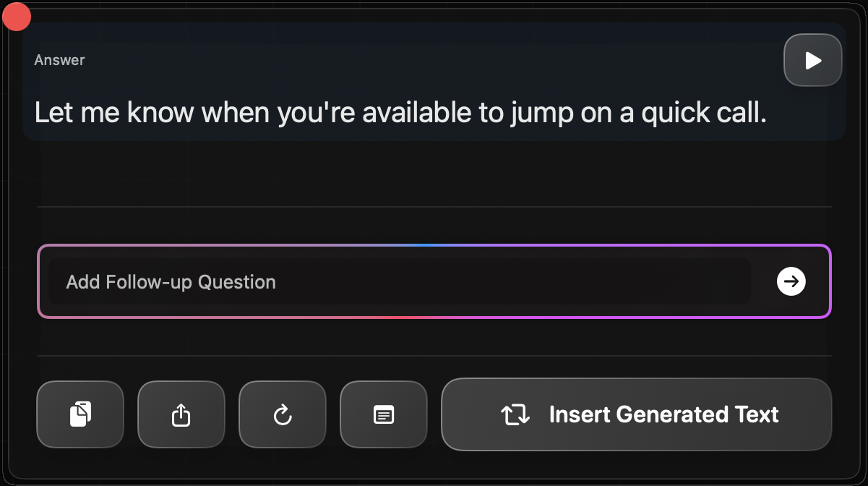
Task: Share the generated answer
Action: click(x=181, y=414)
